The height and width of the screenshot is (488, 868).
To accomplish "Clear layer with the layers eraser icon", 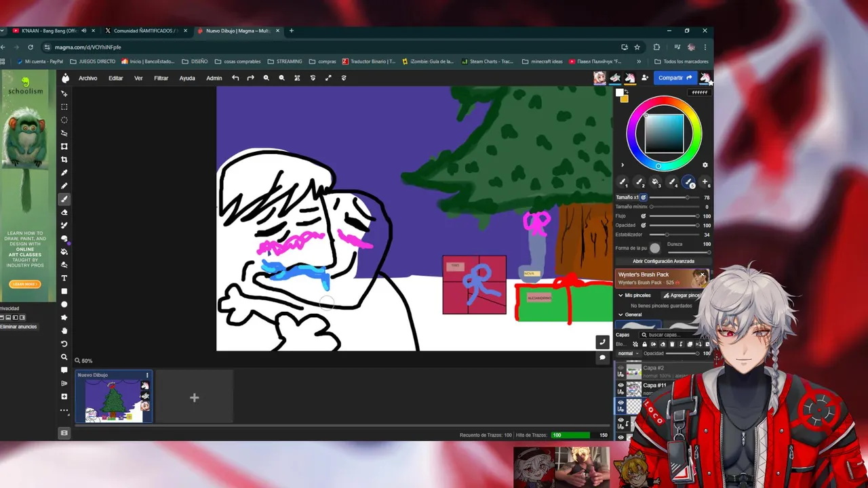I will pos(662,344).
